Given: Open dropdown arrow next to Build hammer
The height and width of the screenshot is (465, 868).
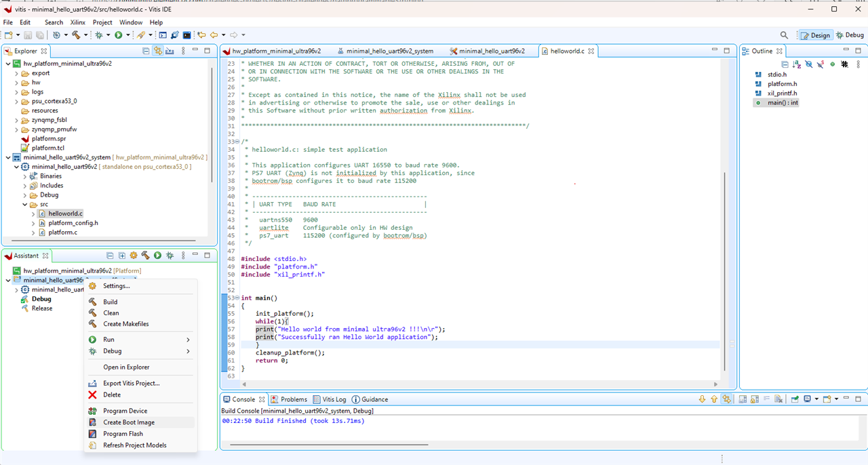Looking at the screenshot, I should click(86, 35).
